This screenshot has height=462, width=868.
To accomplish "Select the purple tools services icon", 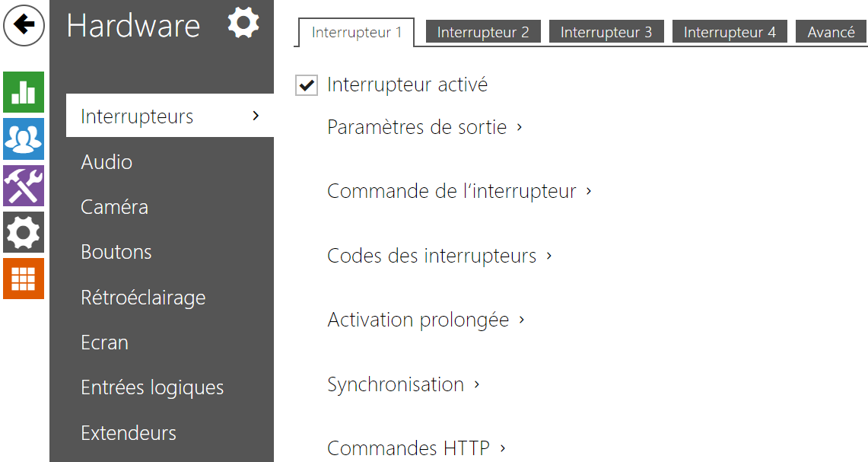I will pos(24,186).
